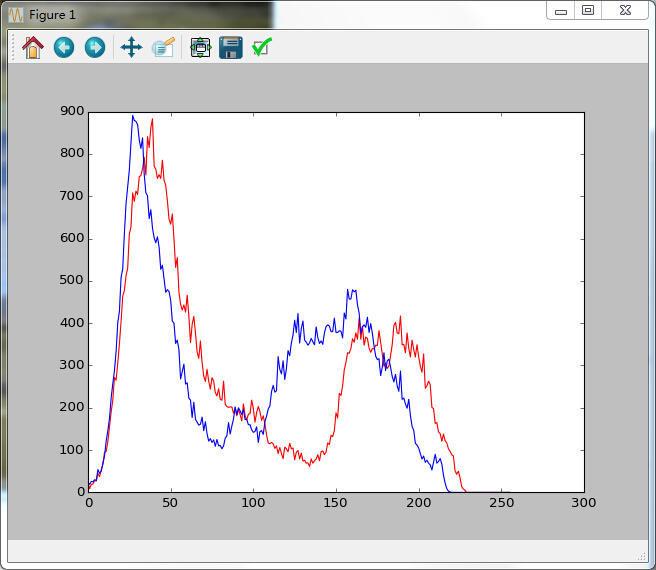Go forward to next view
Image resolution: width=656 pixels, height=570 pixels.
coord(95,47)
